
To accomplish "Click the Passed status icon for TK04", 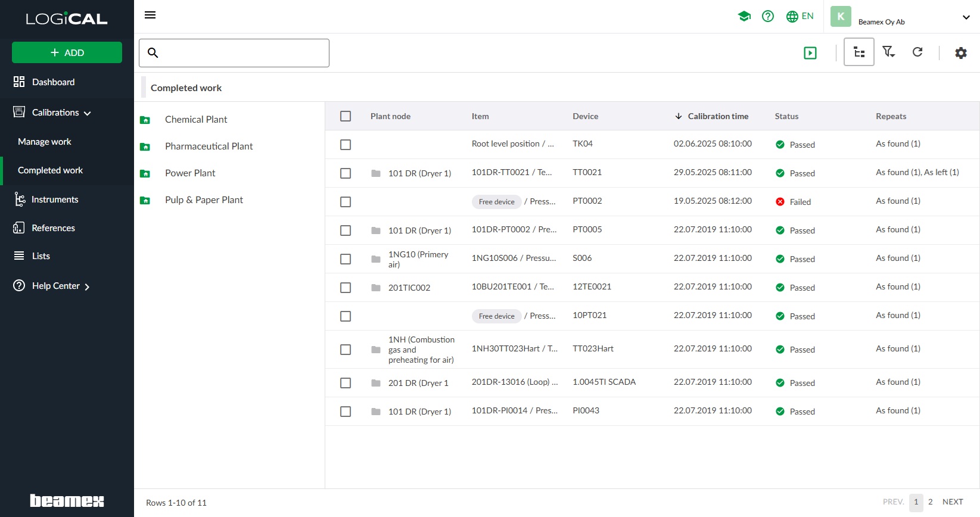I will tap(780, 145).
